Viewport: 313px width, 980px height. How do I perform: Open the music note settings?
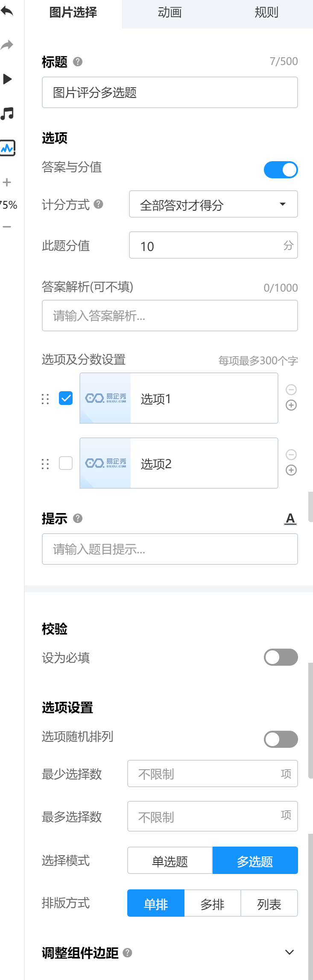(7, 113)
